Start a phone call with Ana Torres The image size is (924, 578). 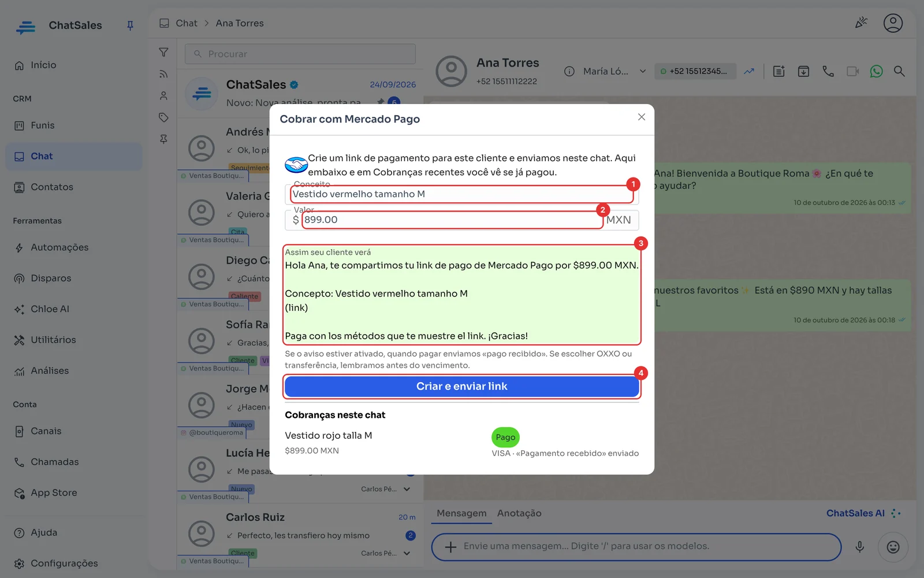coord(828,71)
